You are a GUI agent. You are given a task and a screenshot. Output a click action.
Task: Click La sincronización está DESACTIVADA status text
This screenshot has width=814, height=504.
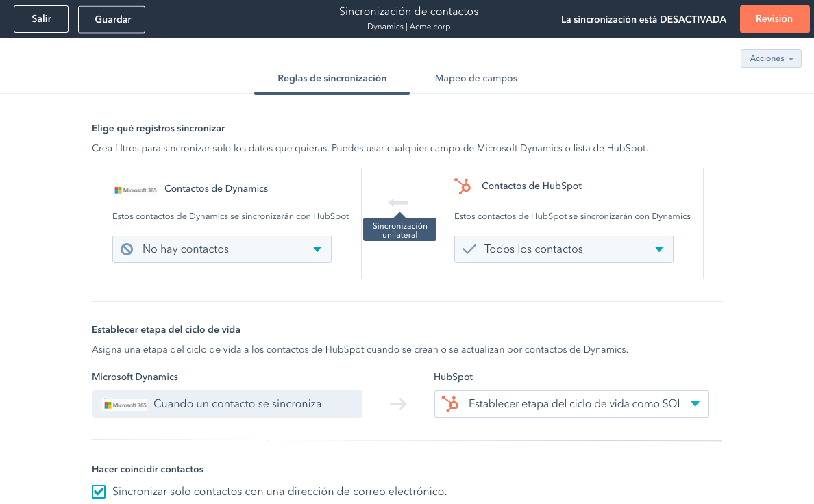pyautogui.click(x=643, y=19)
